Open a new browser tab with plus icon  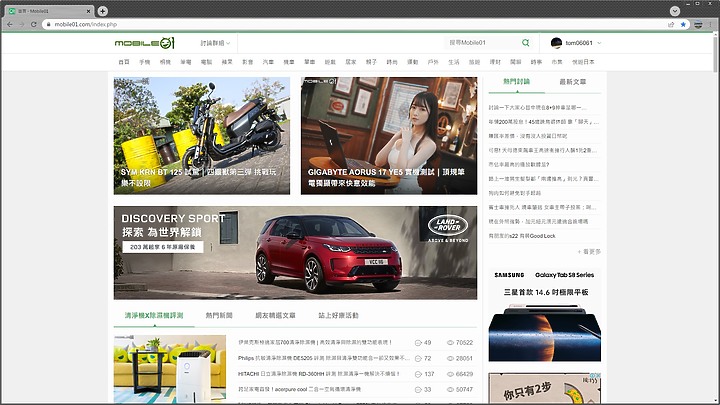pos(103,11)
